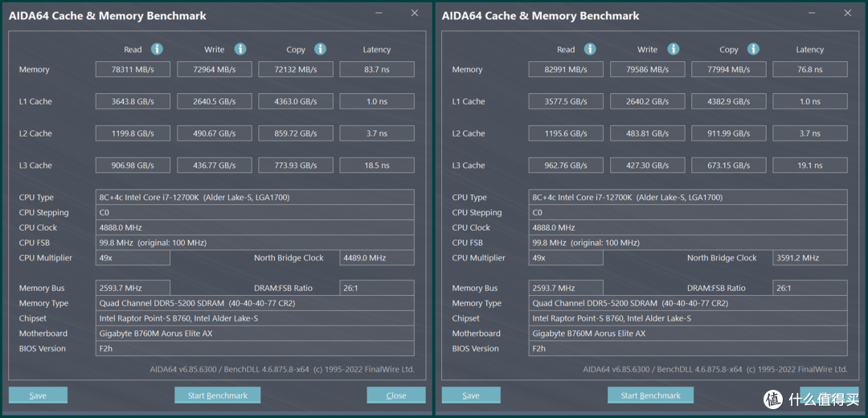Viewport: 868px width, 418px height.
Task: Click L3 Cache copy 673.15 GB/s
Action: (x=728, y=166)
